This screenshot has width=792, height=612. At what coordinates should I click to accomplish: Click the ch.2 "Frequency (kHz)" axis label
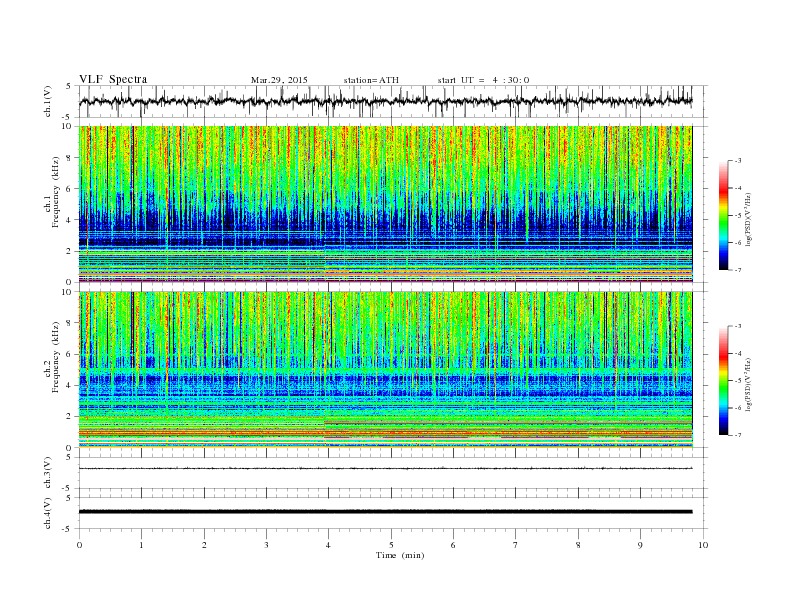(x=55, y=358)
